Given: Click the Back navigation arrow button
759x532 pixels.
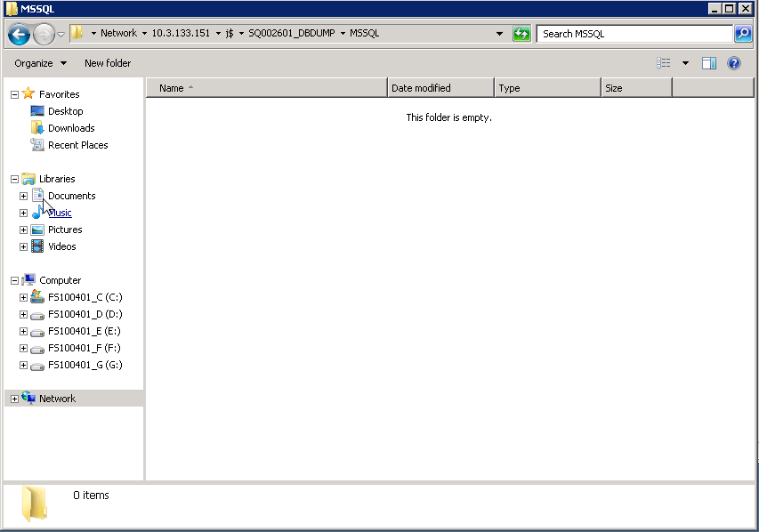Looking at the screenshot, I should [19, 34].
